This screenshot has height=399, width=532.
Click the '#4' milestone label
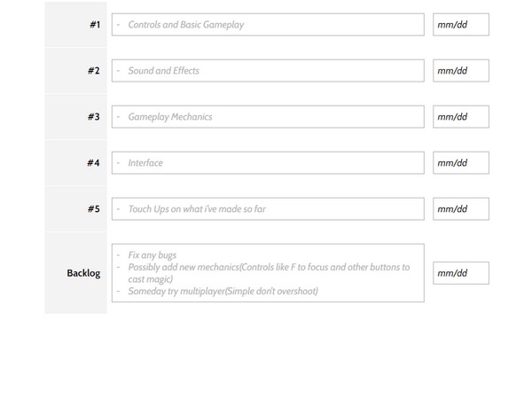[94, 163]
